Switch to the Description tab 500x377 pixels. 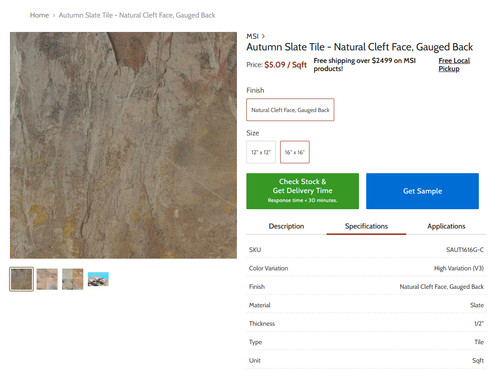coord(286,226)
